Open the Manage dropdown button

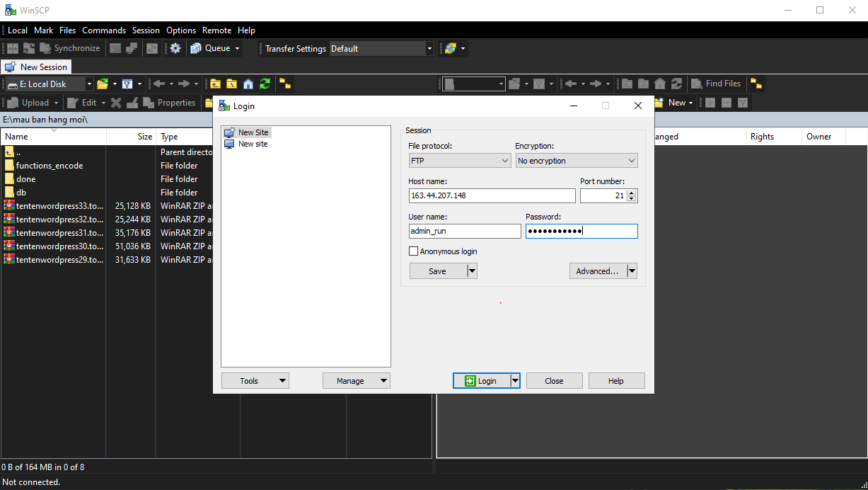[x=357, y=381]
